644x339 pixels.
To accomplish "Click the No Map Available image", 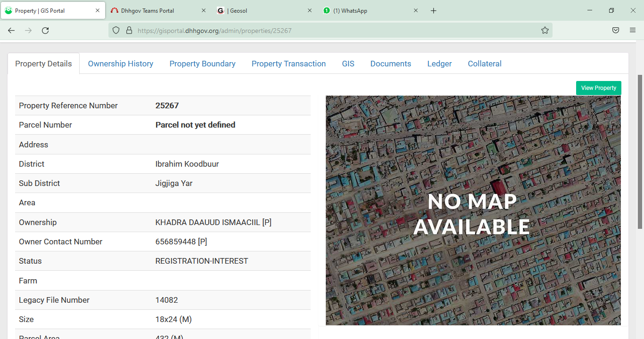I will [473, 210].
